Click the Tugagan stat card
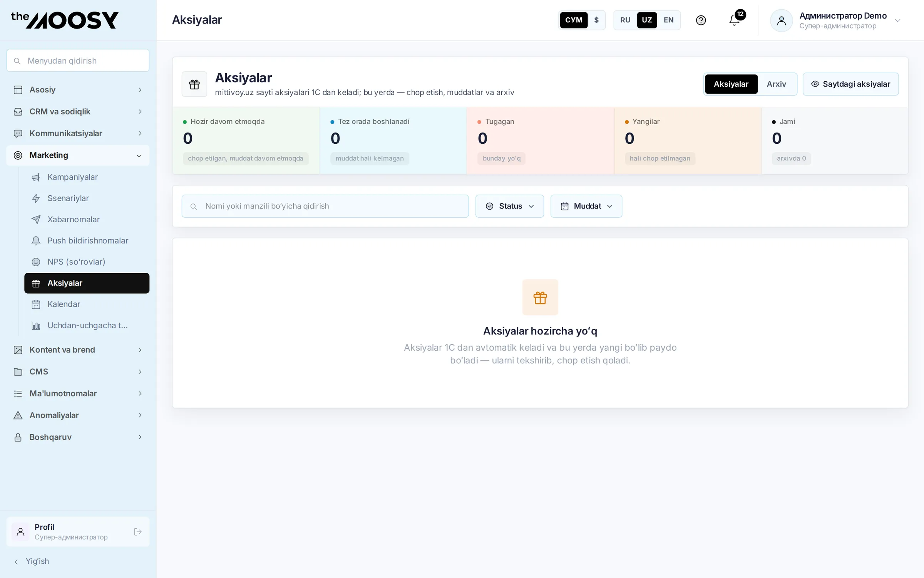 (x=540, y=141)
